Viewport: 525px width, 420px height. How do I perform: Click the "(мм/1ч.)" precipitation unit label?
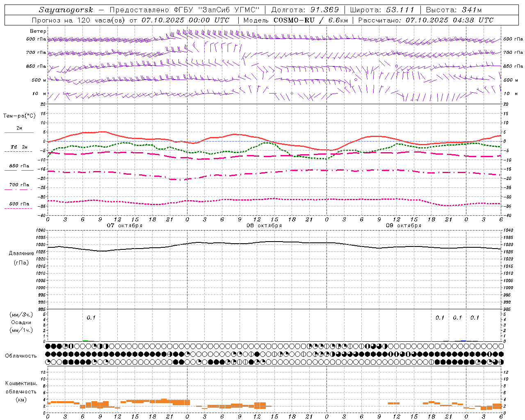21,330
